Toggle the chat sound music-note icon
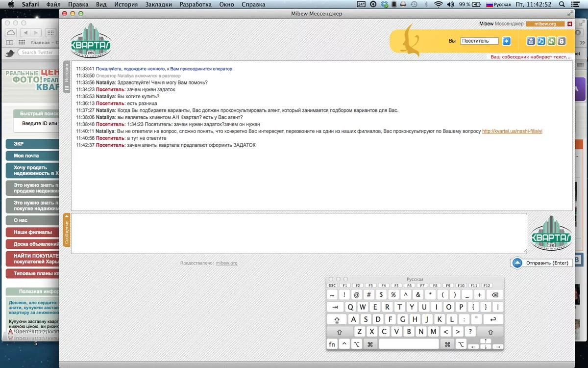Viewport: 588px width, 368px height. tap(541, 41)
